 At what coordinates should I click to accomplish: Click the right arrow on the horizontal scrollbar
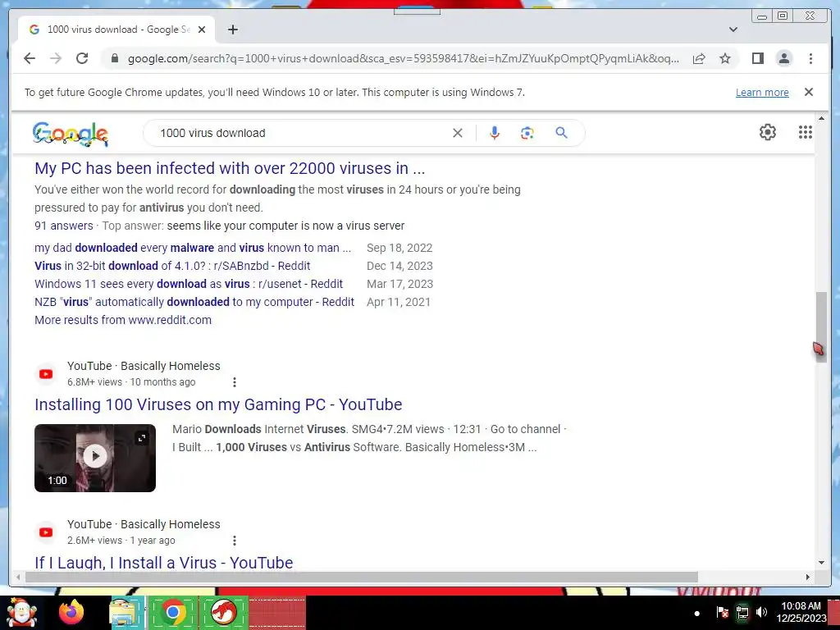[x=808, y=577]
